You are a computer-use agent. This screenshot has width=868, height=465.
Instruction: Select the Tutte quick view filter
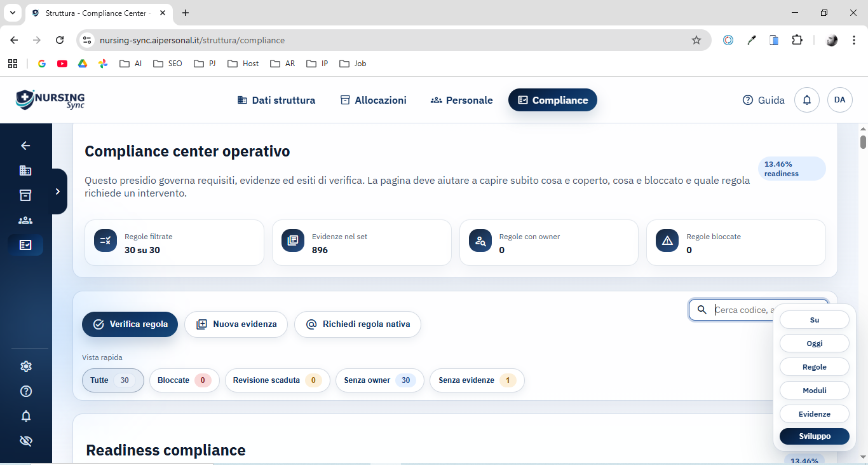click(113, 380)
